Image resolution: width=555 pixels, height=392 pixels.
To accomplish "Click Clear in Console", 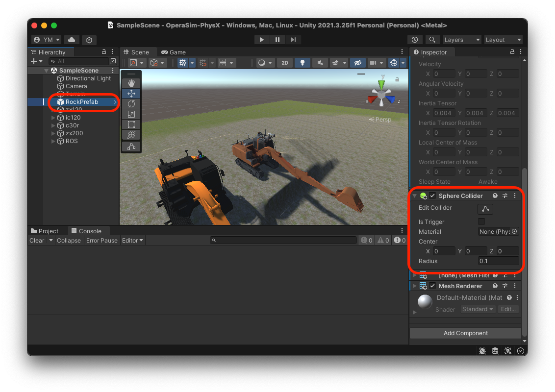I will tap(37, 240).
